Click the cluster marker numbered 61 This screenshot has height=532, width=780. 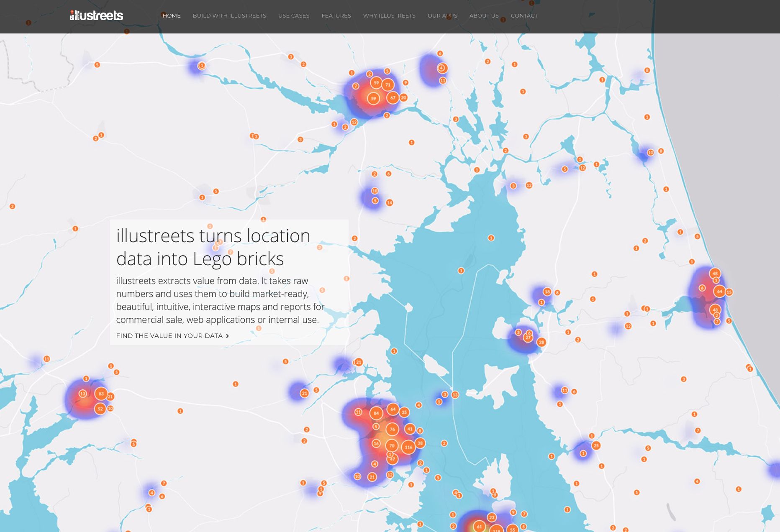coord(480,527)
